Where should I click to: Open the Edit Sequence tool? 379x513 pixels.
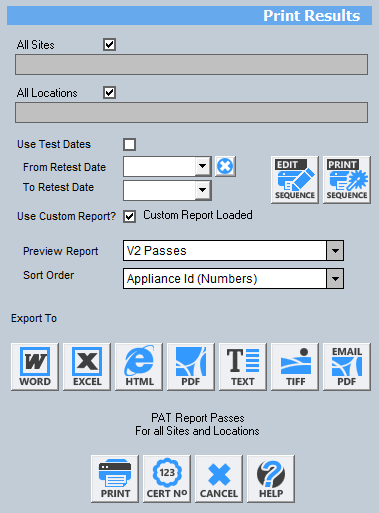tap(295, 180)
